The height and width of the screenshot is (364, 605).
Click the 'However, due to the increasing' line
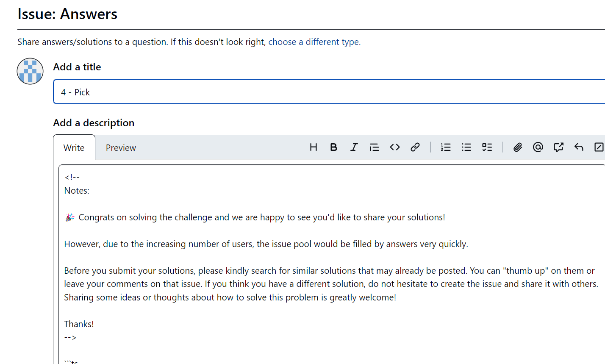point(266,244)
